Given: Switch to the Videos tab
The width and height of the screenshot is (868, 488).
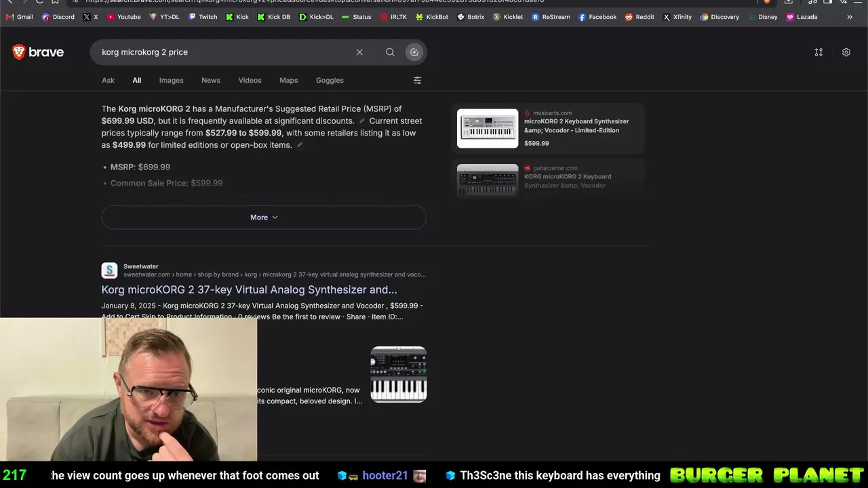Looking at the screenshot, I should tap(250, 80).
